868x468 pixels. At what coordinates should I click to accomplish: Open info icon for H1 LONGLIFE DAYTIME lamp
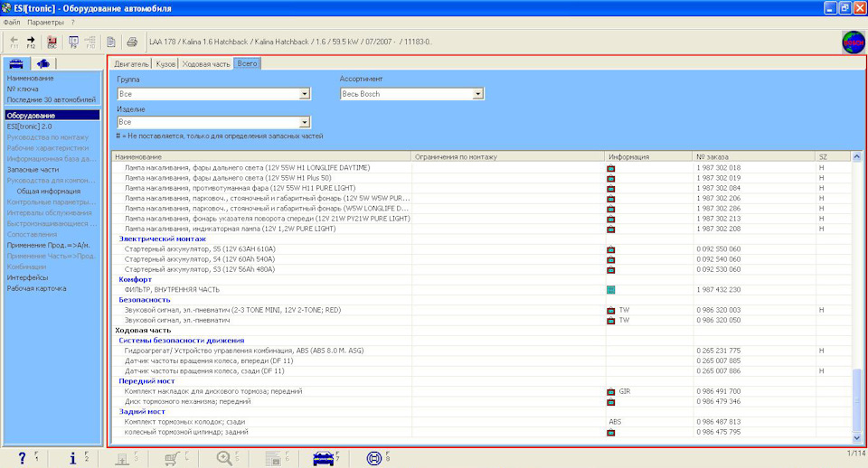tap(610, 168)
